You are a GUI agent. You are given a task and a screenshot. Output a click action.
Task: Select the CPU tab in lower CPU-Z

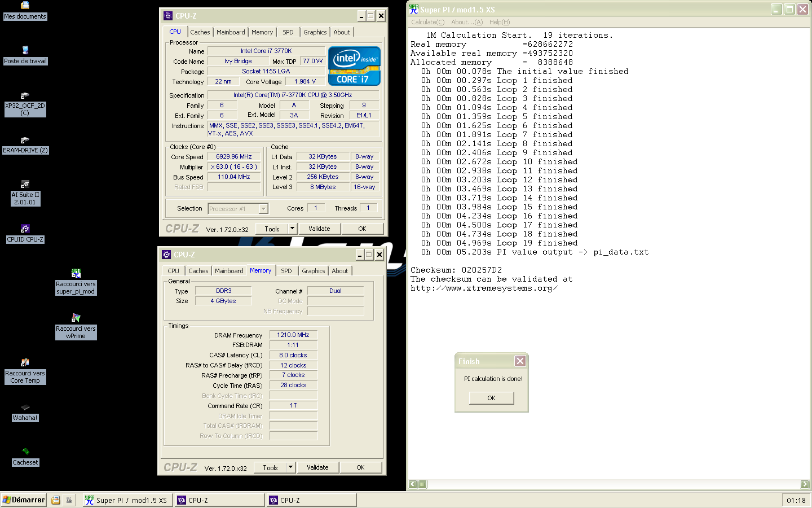point(173,271)
